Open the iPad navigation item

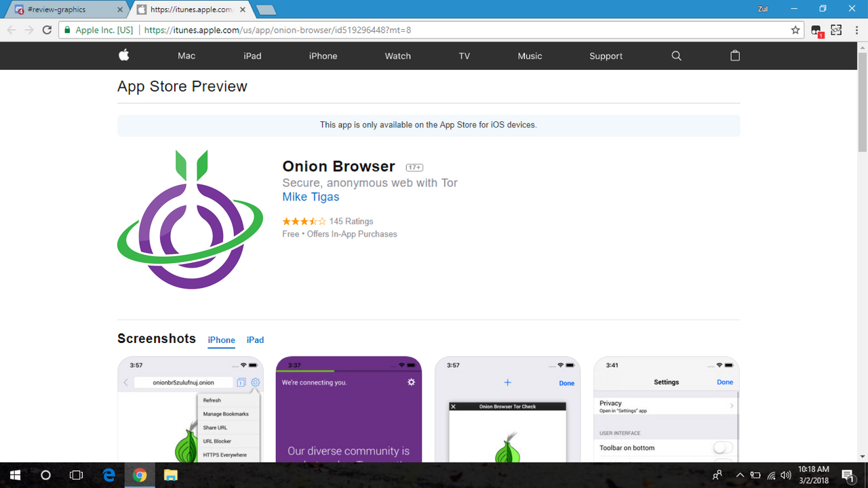pyautogui.click(x=252, y=56)
